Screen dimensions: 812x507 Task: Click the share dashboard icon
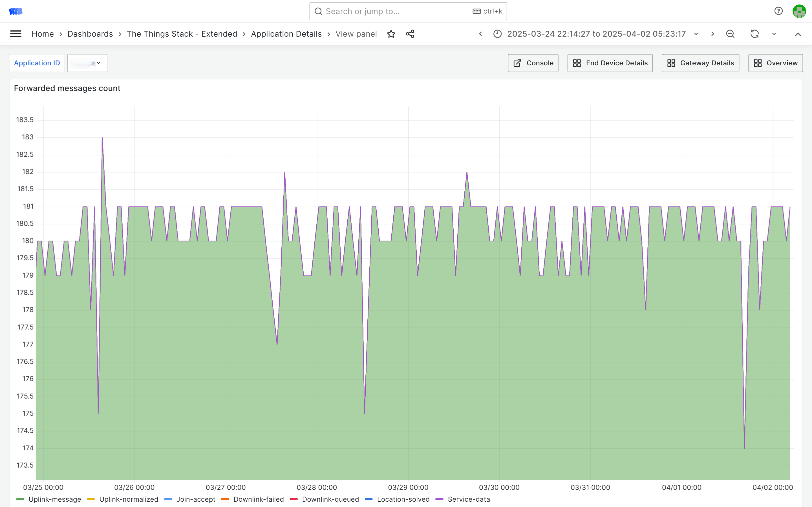pyautogui.click(x=410, y=34)
